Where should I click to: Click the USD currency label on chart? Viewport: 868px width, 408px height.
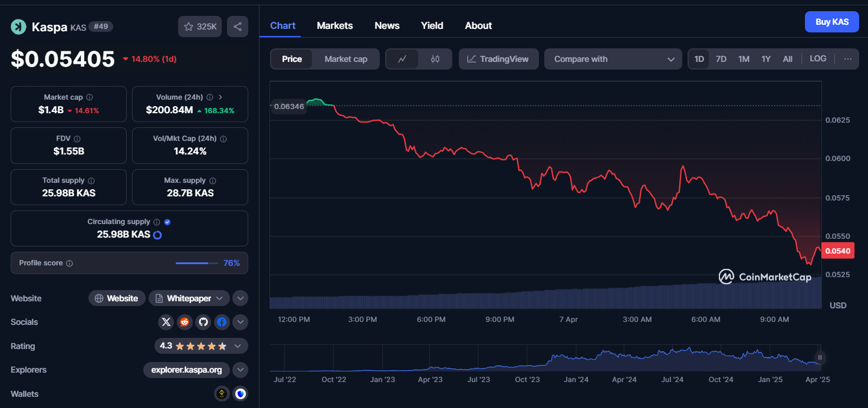click(x=838, y=305)
